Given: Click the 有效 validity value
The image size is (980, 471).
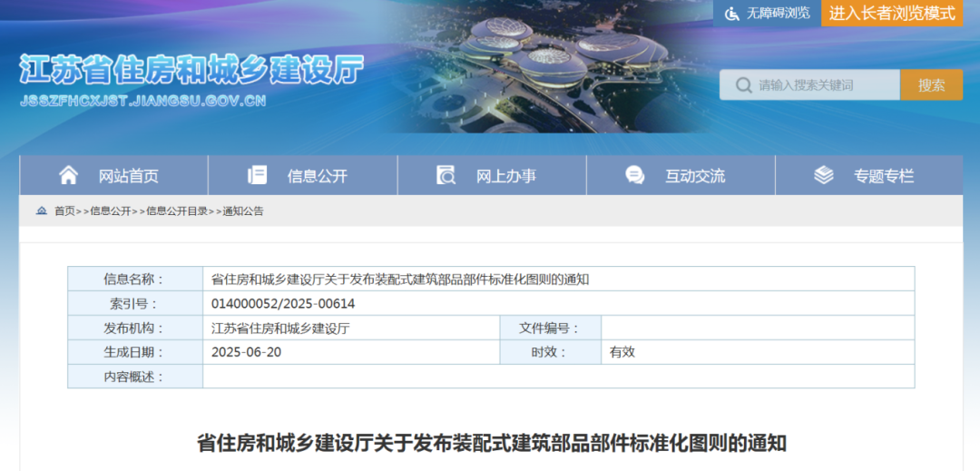Looking at the screenshot, I should click(622, 352).
